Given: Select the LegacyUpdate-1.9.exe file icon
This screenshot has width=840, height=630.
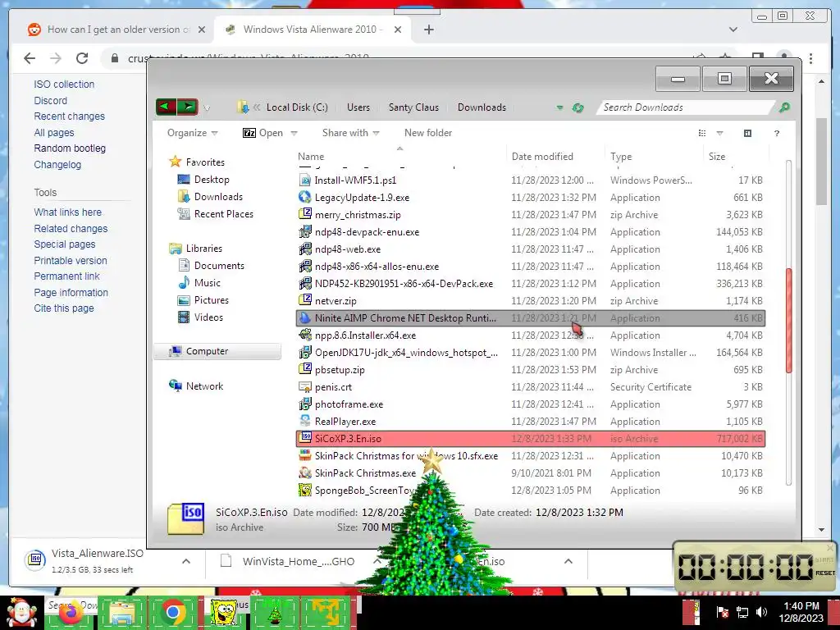Looking at the screenshot, I should click(x=305, y=197).
